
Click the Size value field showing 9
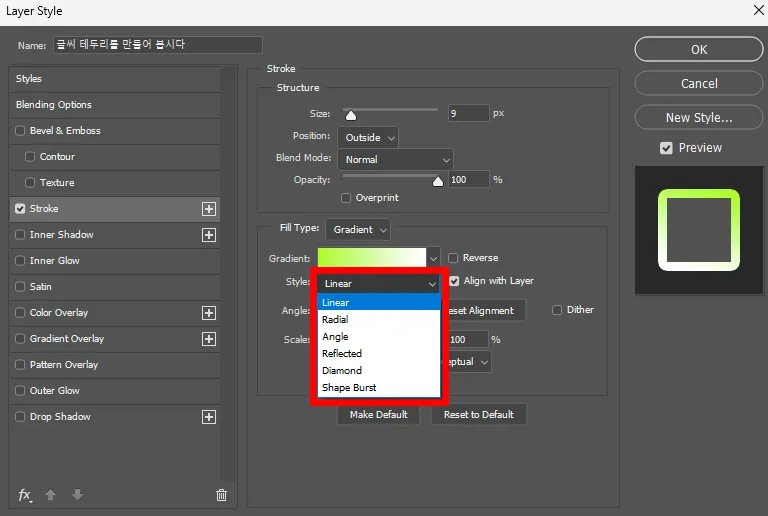[468, 113]
